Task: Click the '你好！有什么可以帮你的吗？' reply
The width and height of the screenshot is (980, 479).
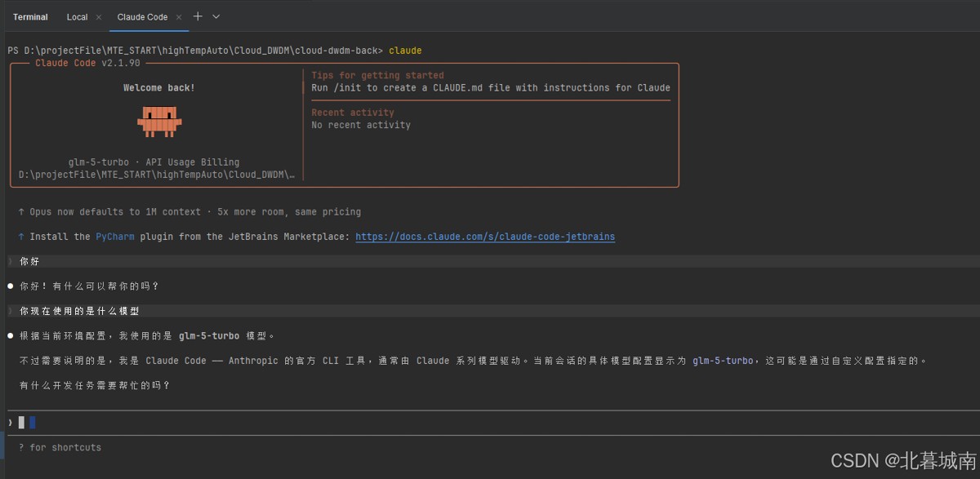Action: pyautogui.click(x=89, y=286)
